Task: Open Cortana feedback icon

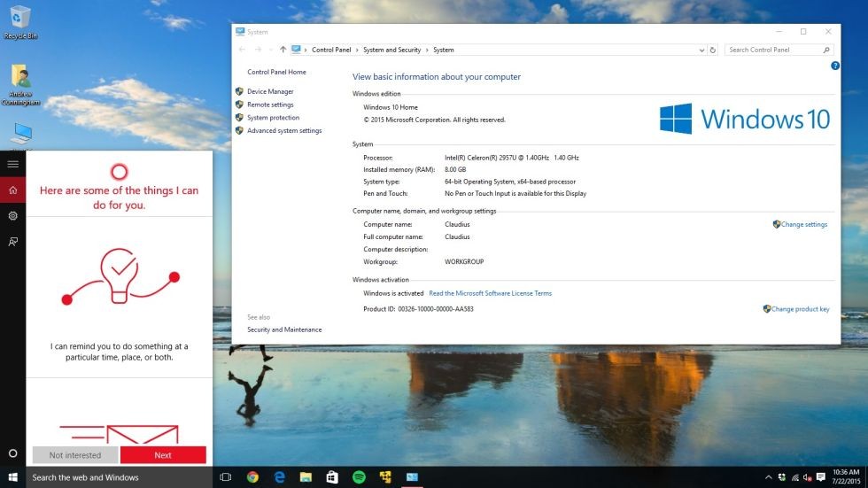Action: [x=12, y=241]
